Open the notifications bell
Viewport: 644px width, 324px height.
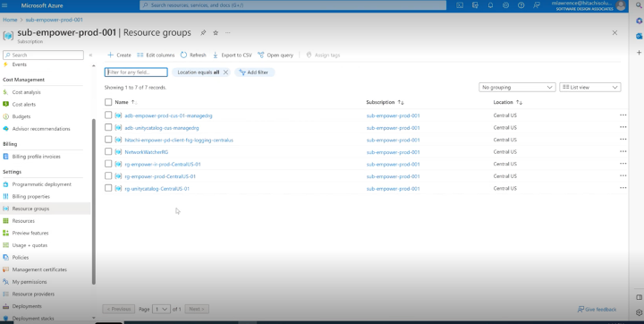[x=490, y=5]
